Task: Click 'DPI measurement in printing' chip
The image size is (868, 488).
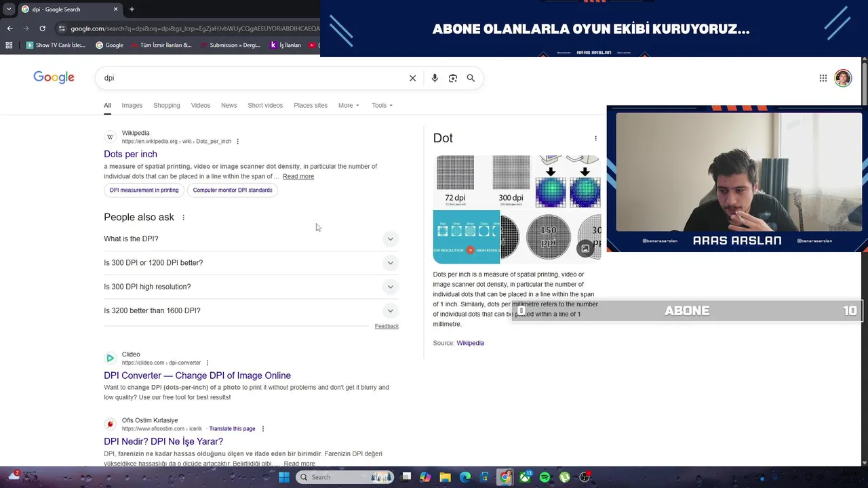Action: point(144,190)
